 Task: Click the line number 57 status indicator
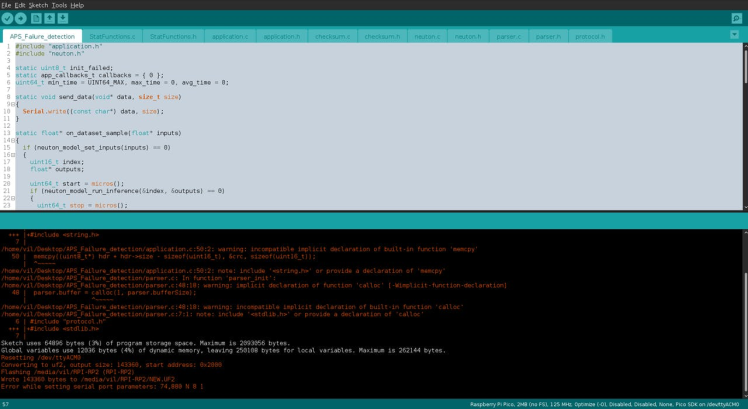5,404
